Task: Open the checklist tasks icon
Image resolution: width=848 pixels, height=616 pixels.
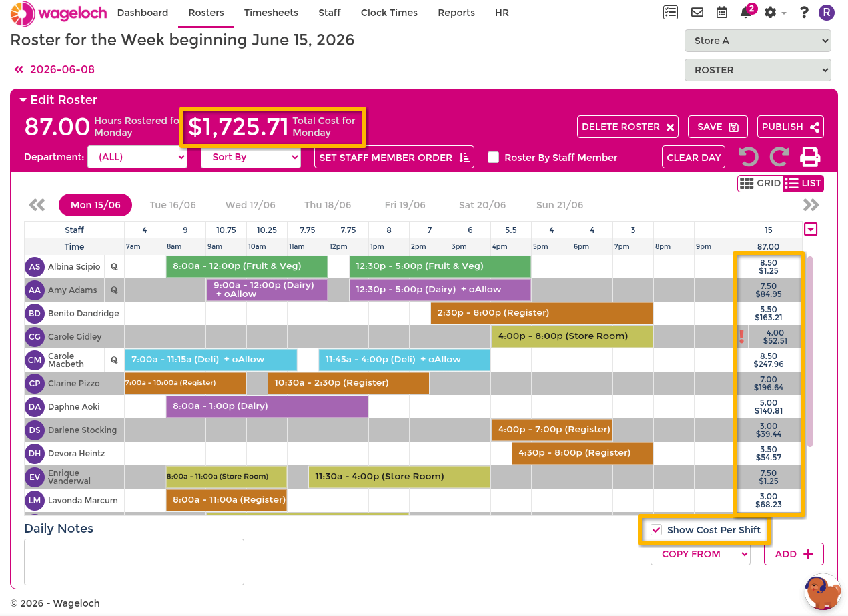Action: coord(671,12)
